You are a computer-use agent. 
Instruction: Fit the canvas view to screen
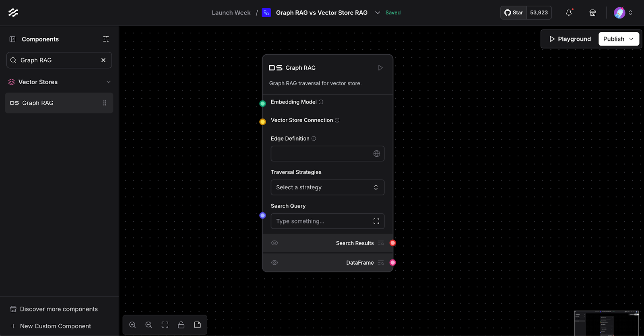[165, 325]
